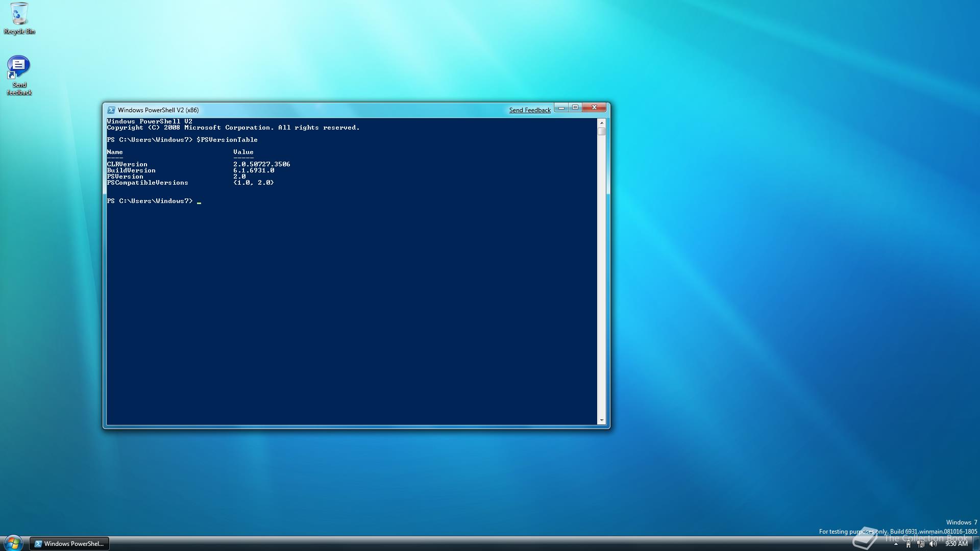Click the robot-shaped tray icon left of network
The width and height of the screenshot is (980, 551).
(908, 544)
